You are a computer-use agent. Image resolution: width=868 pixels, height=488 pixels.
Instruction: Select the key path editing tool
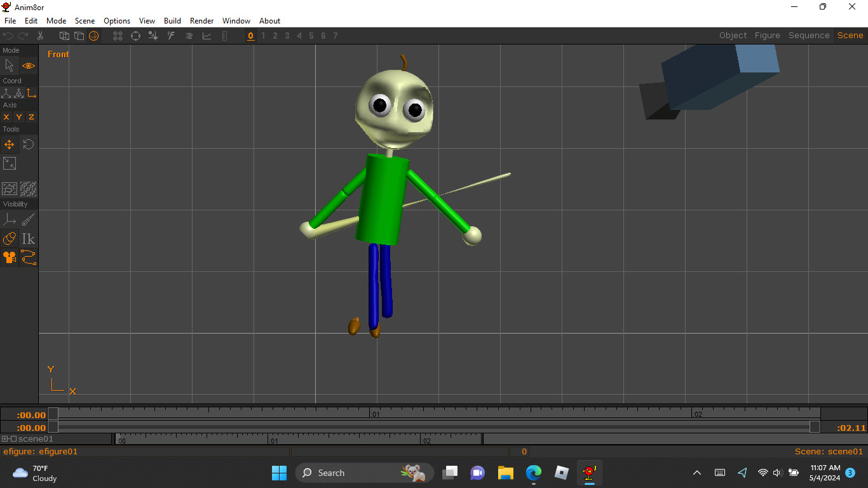[28, 257]
